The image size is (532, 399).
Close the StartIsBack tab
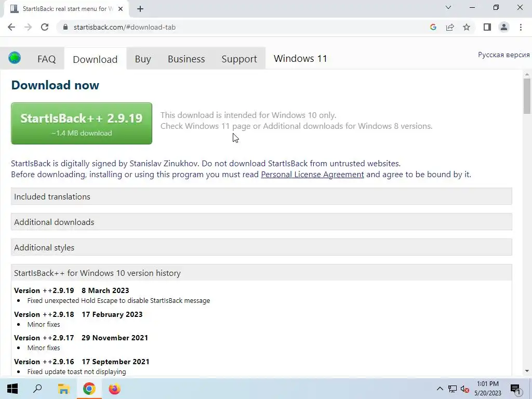click(x=121, y=9)
